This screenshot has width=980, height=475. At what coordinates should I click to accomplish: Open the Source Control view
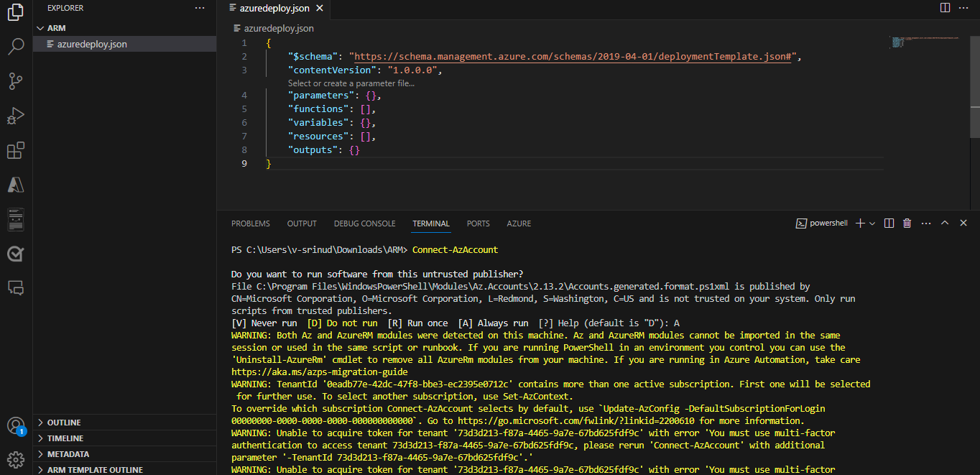(x=15, y=80)
